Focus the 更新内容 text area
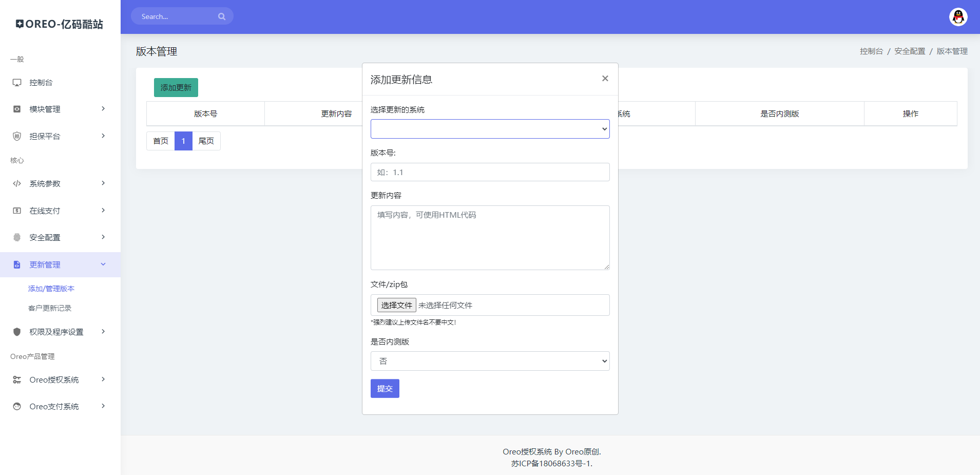 coord(490,237)
